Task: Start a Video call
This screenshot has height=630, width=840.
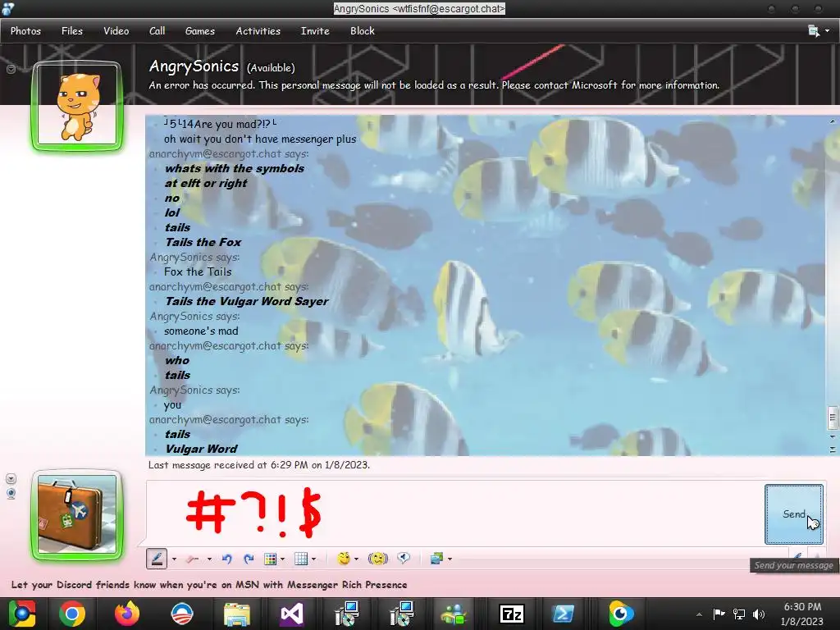Action: (x=116, y=31)
